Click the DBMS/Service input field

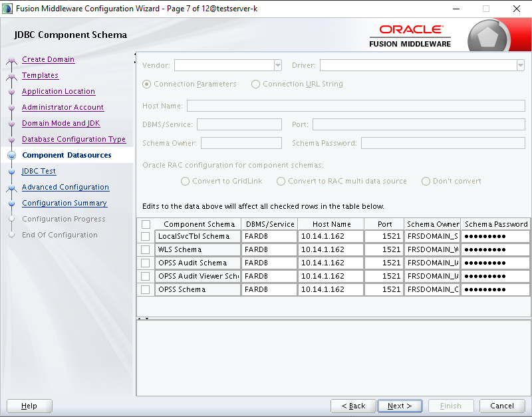pos(239,124)
